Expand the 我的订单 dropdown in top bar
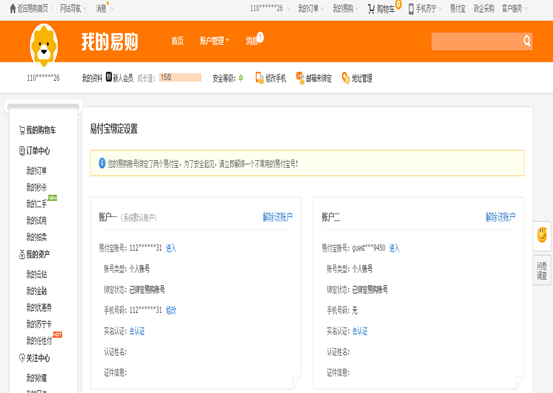This screenshot has width=553, height=393. (311, 8)
